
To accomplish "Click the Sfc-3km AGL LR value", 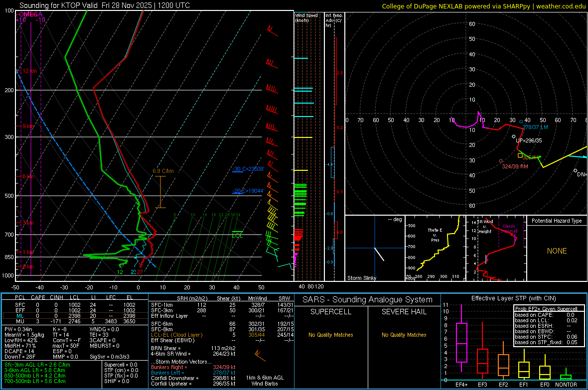I will pos(37,365).
